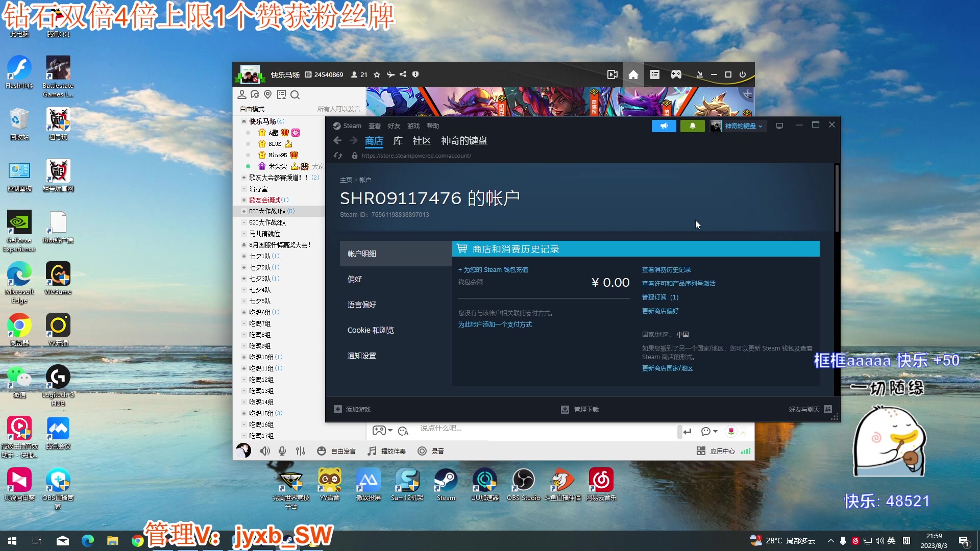Click 添加游戏 at Steam bottom bar
Viewport: 980px width, 551px height.
352,409
